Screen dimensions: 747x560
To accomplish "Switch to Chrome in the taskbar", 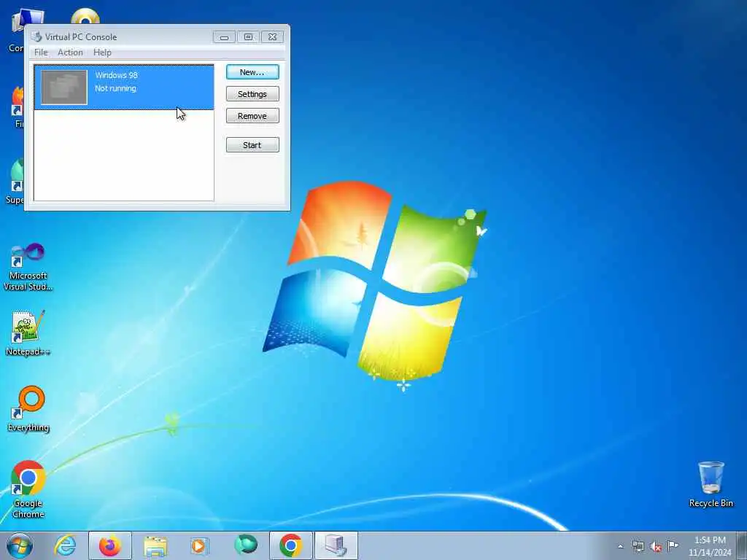I will pyautogui.click(x=290, y=545).
